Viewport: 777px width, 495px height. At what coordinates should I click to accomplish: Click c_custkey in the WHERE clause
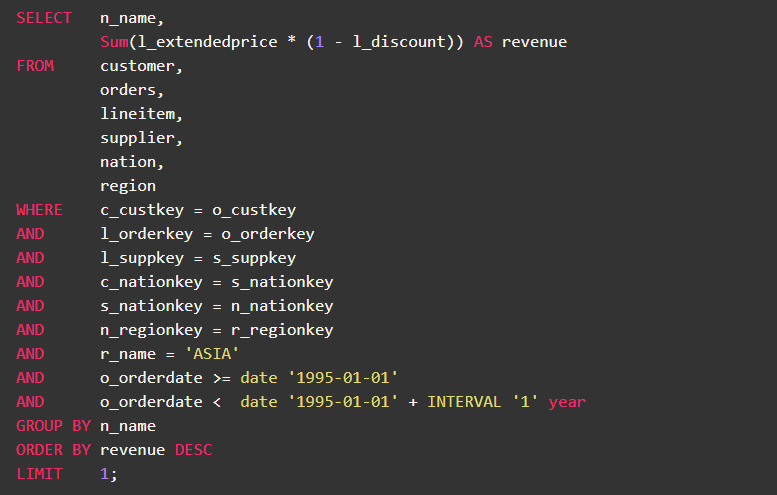click(x=142, y=210)
